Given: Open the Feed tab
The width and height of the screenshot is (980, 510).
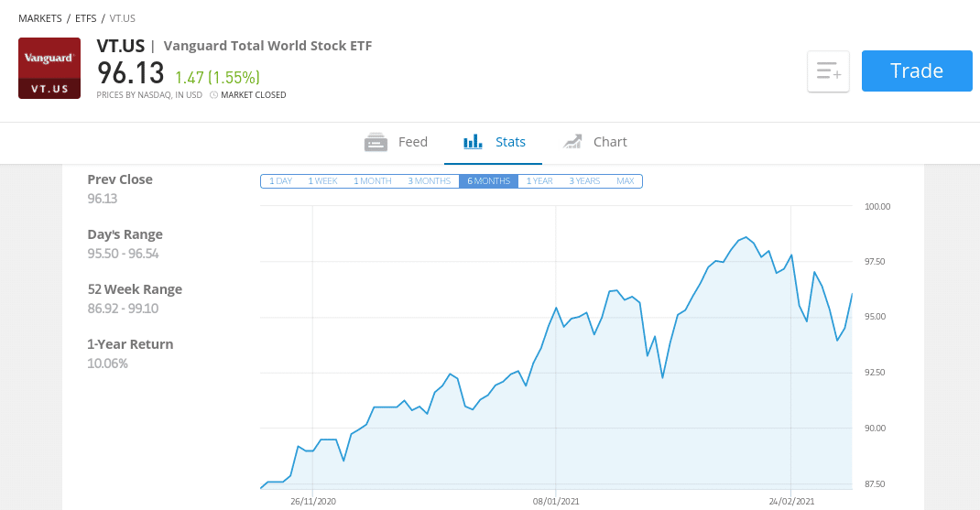Looking at the screenshot, I should click(397, 143).
